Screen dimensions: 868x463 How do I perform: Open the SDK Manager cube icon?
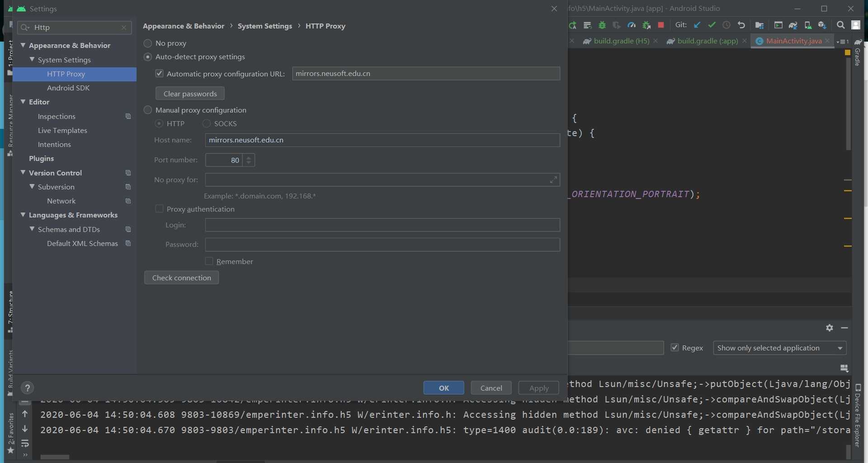coord(822,25)
